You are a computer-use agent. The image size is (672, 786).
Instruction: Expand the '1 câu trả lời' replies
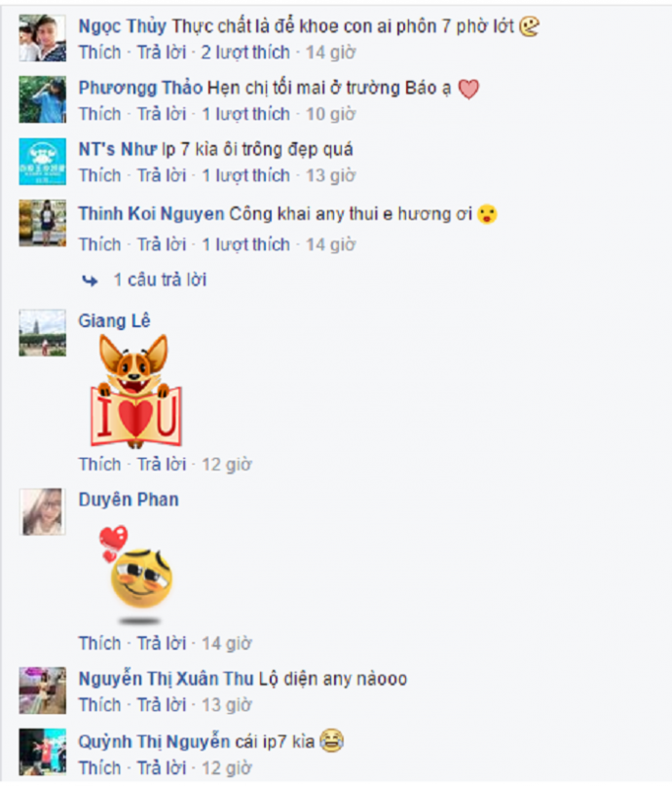coord(160,280)
